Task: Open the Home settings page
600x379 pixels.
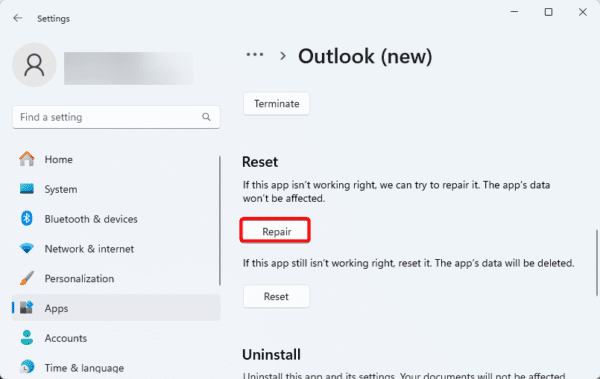Action: coord(116,159)
